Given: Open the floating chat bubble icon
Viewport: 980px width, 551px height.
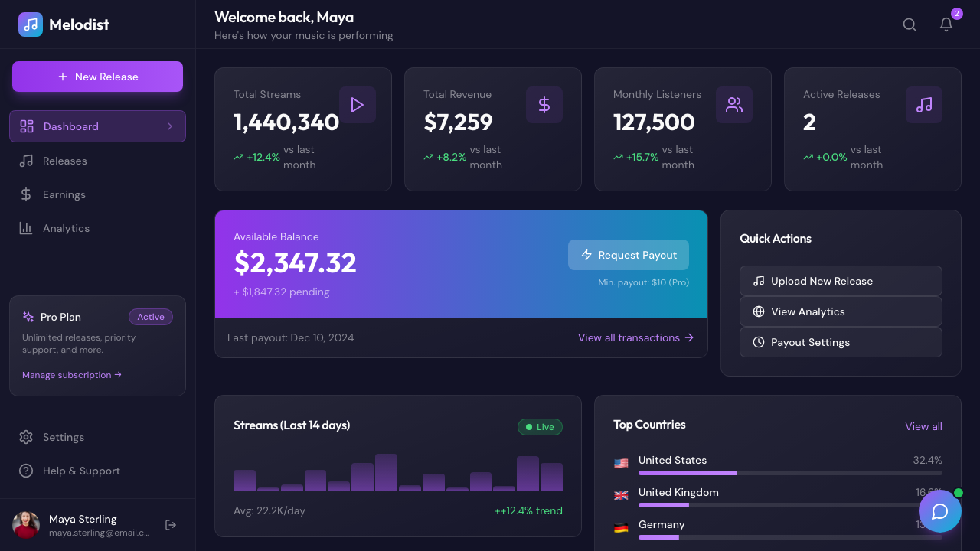Looking at the screenshot, I should (x=939, y=511).
